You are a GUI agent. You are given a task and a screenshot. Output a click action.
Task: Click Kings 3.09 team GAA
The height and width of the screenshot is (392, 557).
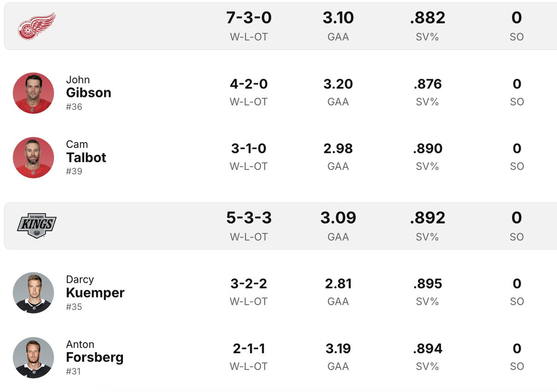point(338,218)
